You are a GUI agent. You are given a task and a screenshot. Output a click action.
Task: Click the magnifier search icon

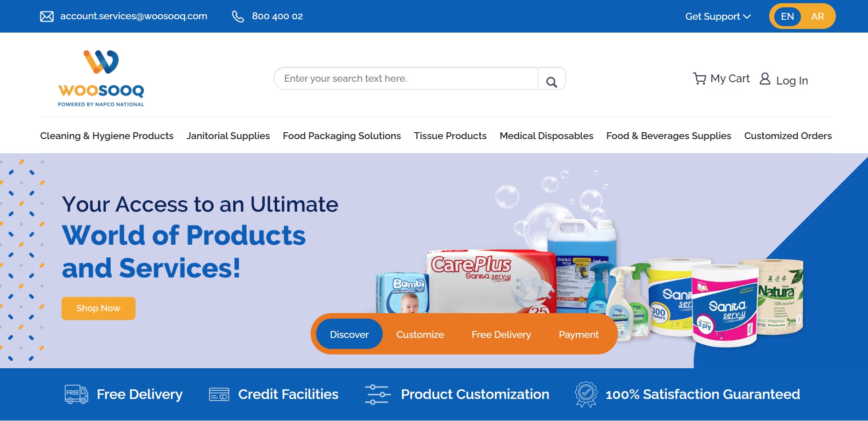[x=551, y=82]
